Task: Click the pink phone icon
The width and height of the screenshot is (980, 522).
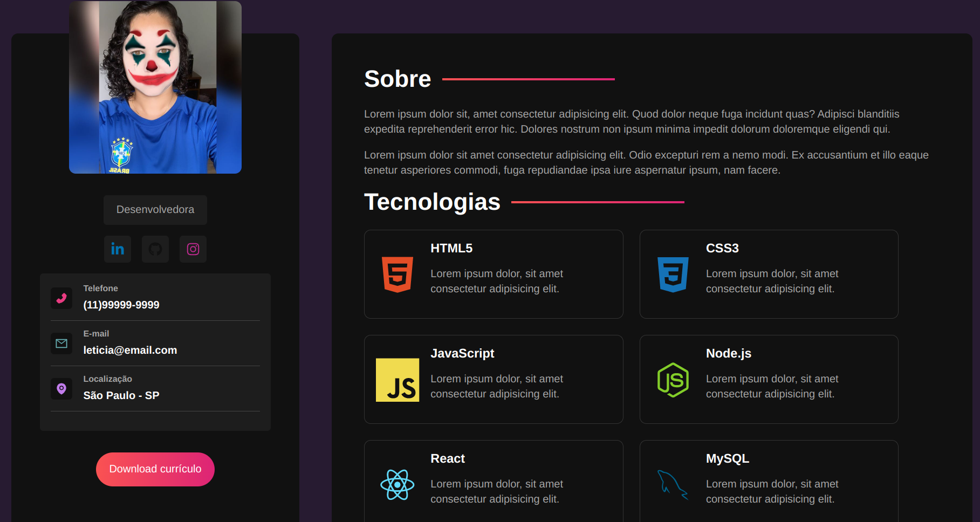Action: (61, 298)
